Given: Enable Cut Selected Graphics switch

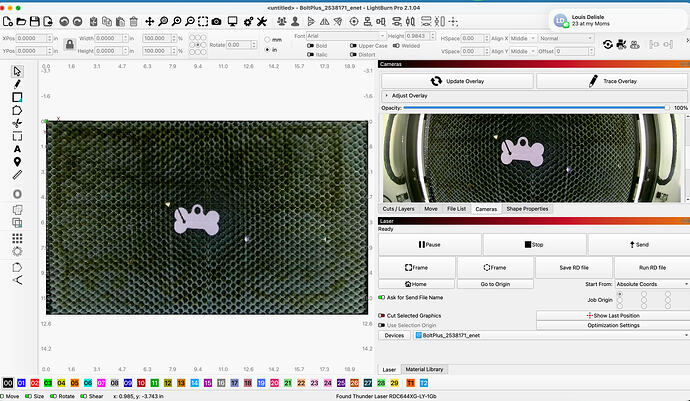Looking at the screenshot, I should [382, 316].
